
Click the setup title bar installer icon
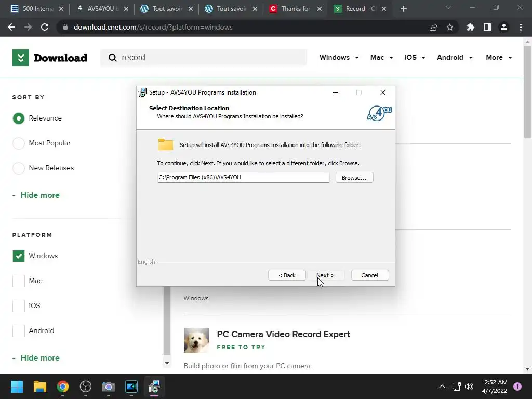(x=142, y=92)
